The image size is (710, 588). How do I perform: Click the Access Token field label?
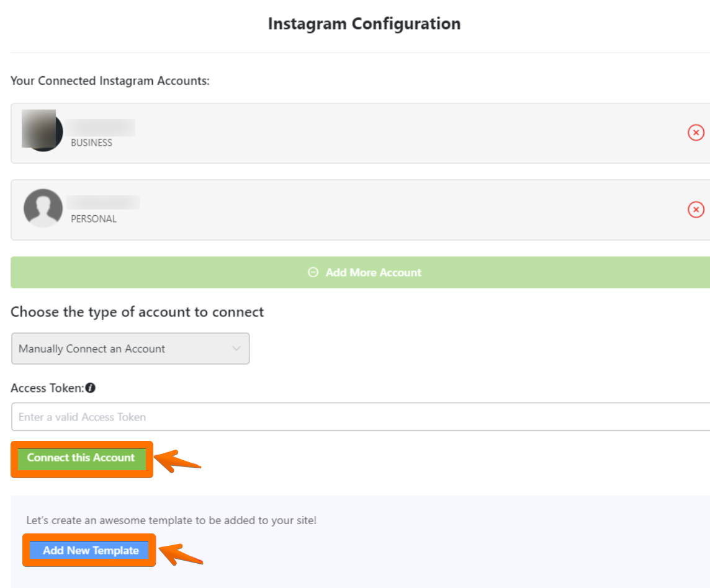(47, 388)
